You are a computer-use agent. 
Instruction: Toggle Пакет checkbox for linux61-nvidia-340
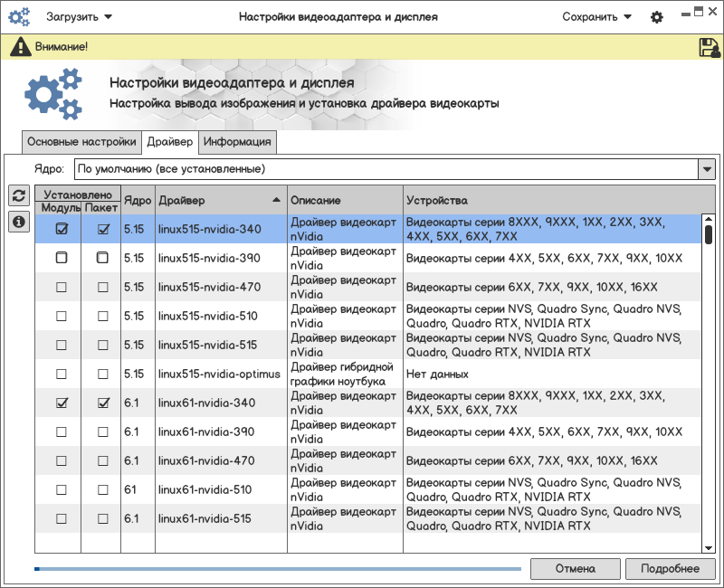(103, 403)
